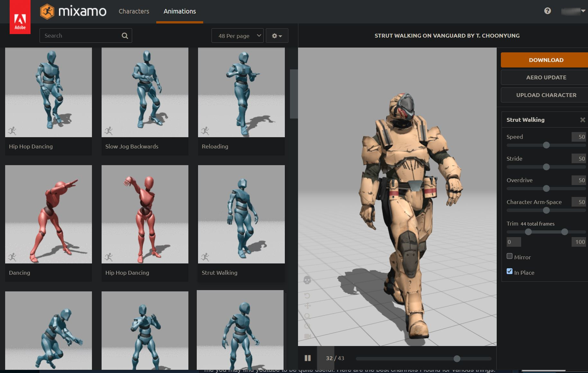The image size is (588, 373).
Task: Select the blue Hip Hop Dancing thumbnail
Action: pyautogui.click(x=49, y=93)
